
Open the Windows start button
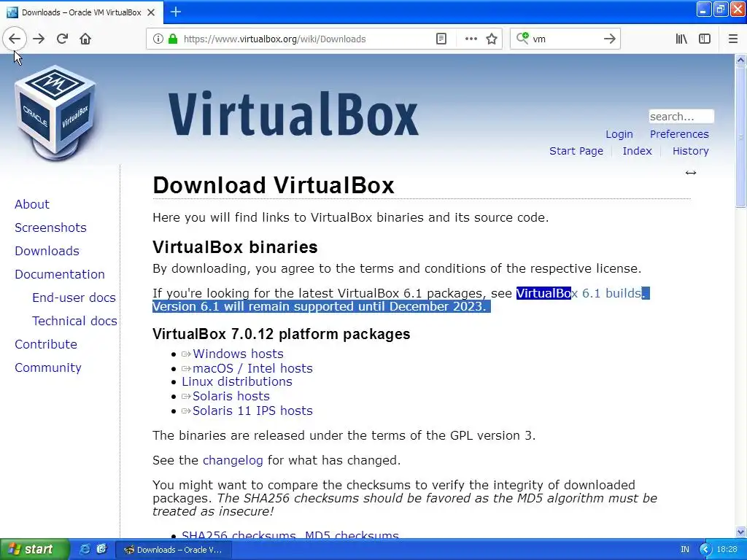click(34, 550)
